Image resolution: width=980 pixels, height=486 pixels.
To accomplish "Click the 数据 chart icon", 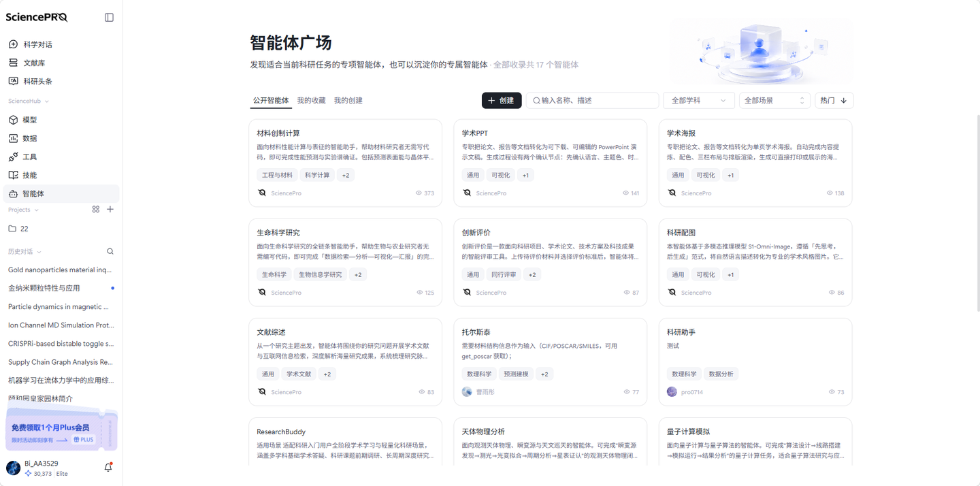I will tap(13, 138).
